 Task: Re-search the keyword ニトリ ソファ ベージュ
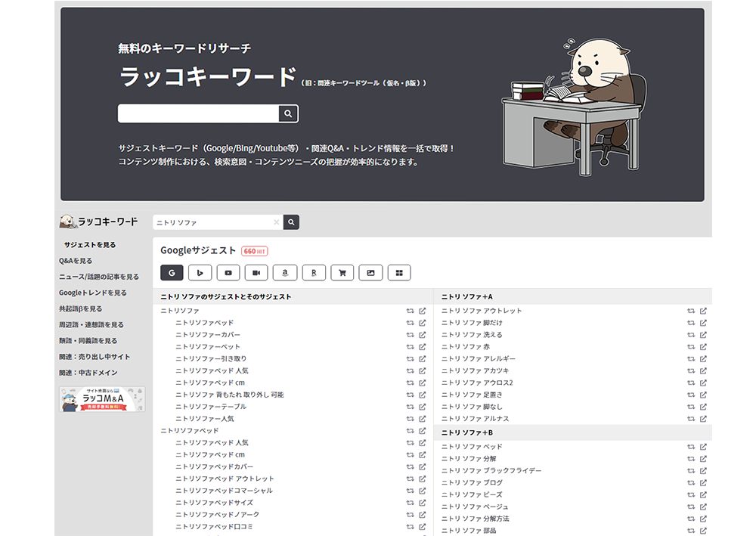coord(691,507)
